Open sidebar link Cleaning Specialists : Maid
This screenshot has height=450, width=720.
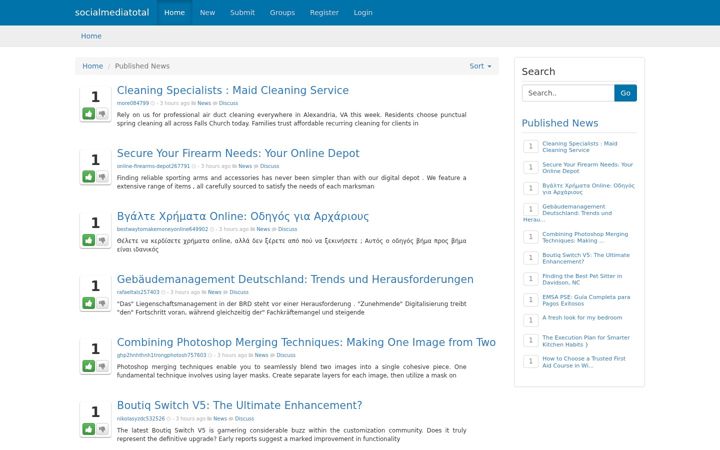[x=579, y=147]
